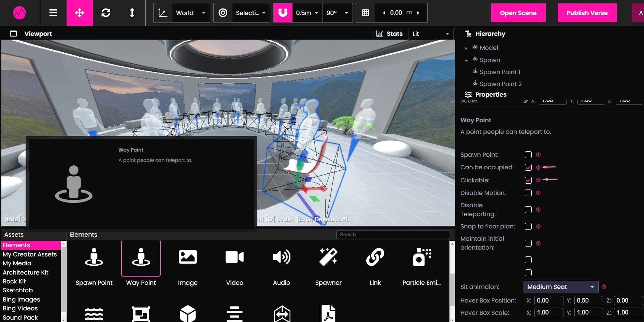Select the rotate tool
The height and width of the screenshot is (322, 644).
[106, 13]
